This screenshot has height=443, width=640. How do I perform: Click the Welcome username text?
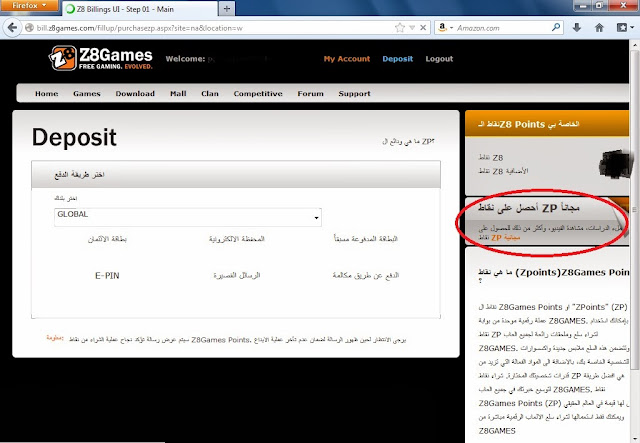[x=216, y=59]
